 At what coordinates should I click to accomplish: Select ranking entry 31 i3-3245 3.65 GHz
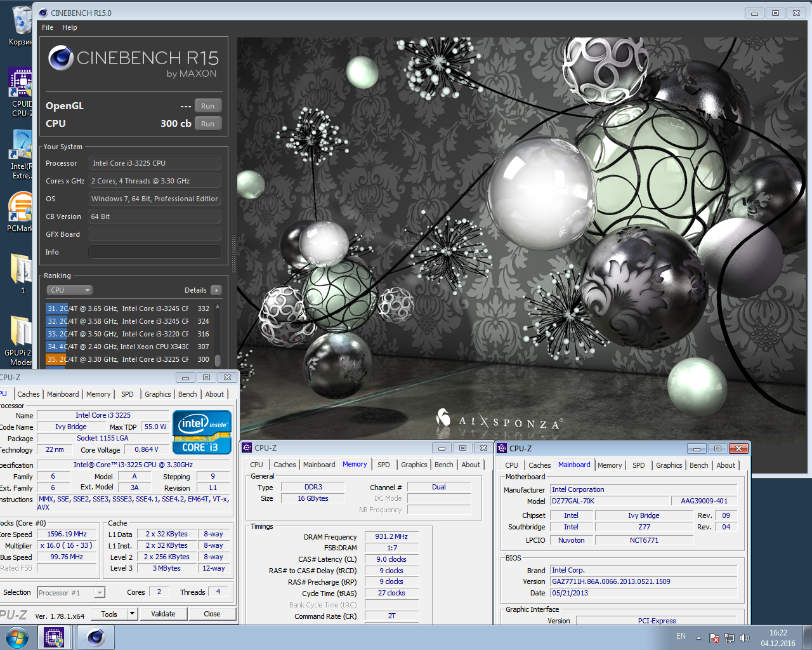point(128,308)
